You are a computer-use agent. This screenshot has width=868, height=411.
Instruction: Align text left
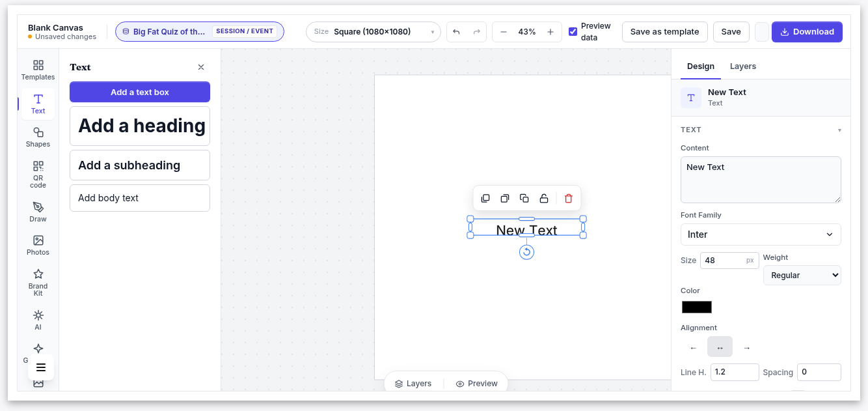pos(693,348)
